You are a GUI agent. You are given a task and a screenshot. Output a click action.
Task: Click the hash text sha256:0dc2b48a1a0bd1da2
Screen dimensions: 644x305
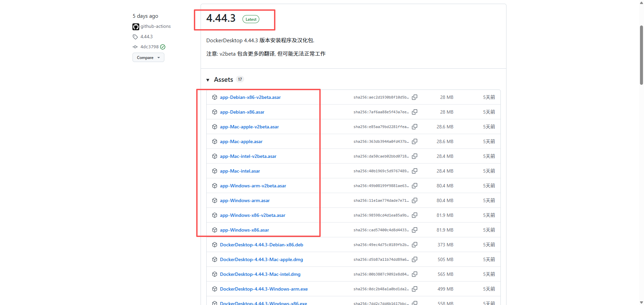click(381, 289)
